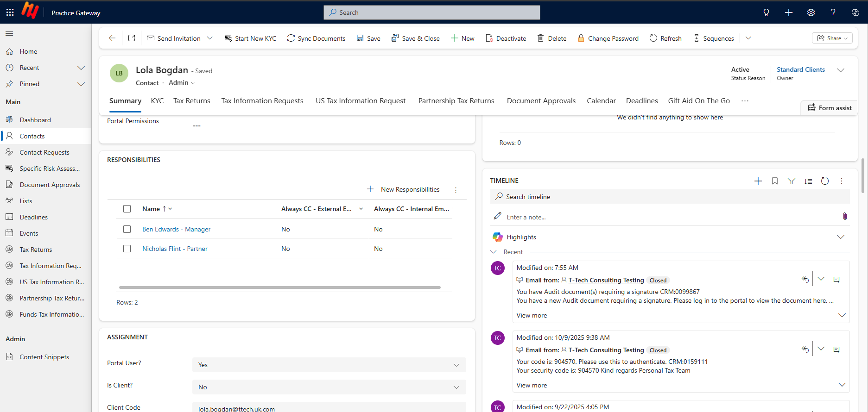Click the timeline bookmark icon
The width and height of the screenshot is (868, 412).
click(x=775, y=181)
